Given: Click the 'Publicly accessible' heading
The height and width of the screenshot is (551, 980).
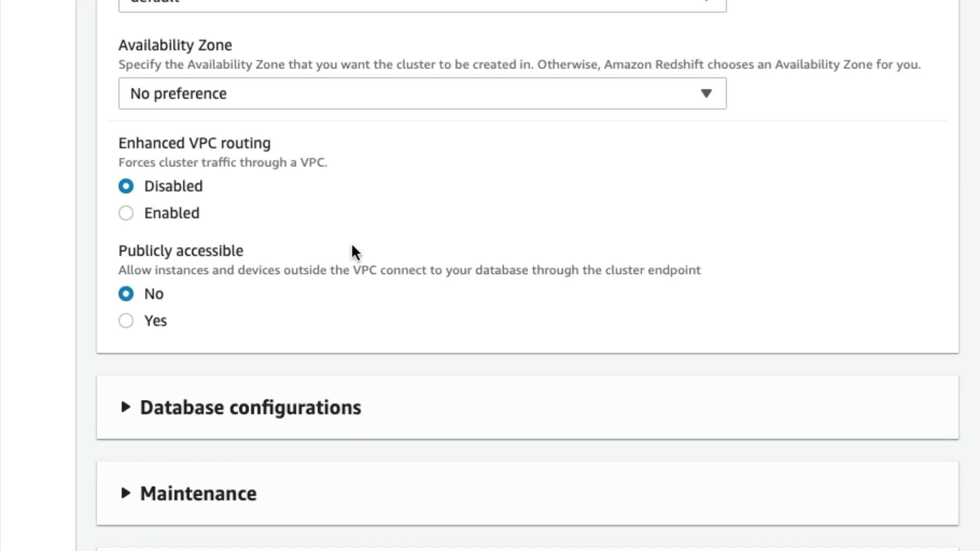Looking at the screenshot, I should [x=181, y=251].
